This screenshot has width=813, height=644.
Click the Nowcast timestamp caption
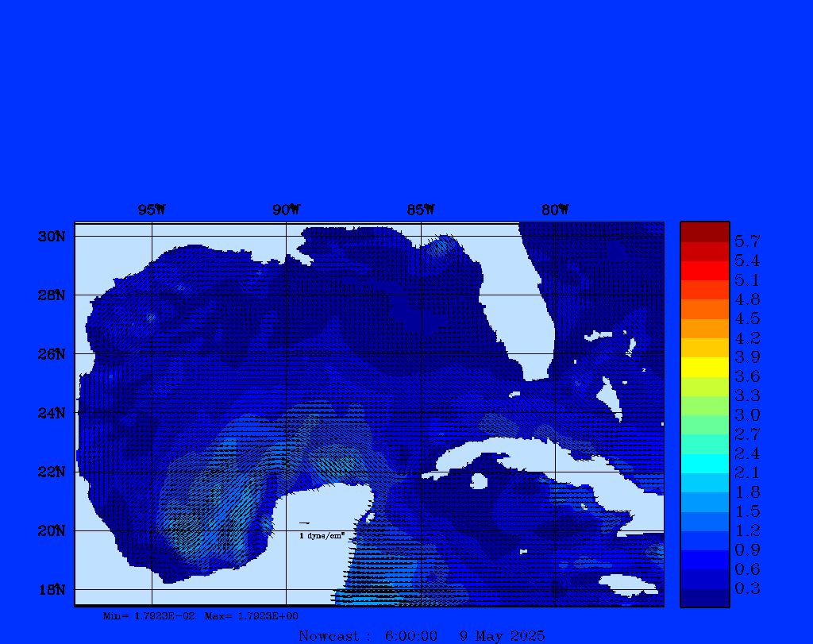pyautogui.click(x=421, y=636)
